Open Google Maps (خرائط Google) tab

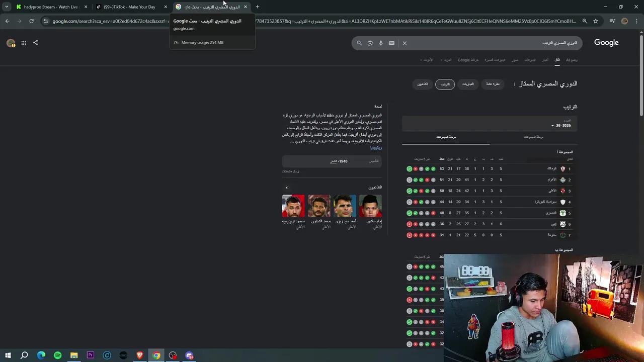tap(468, 60)
